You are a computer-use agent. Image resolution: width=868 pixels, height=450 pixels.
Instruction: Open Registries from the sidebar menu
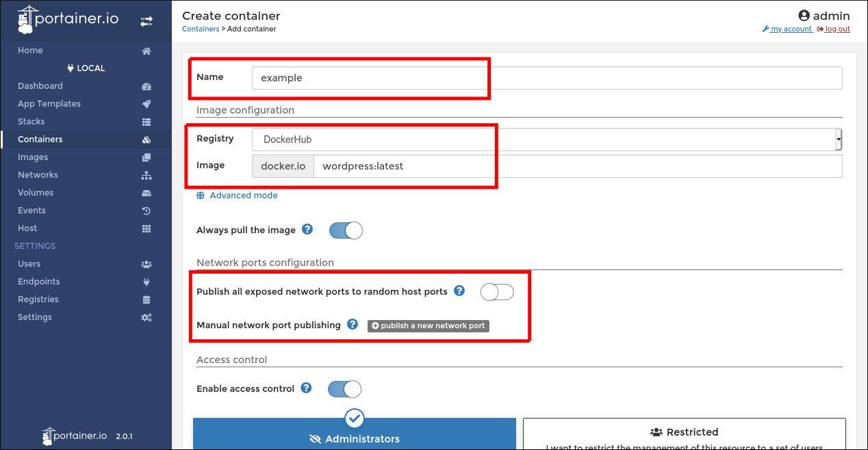38,299
